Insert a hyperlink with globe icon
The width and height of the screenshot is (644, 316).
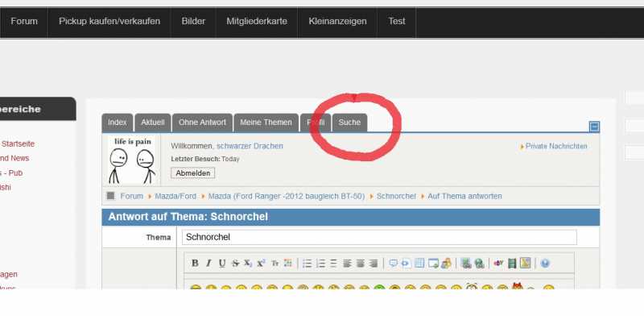click(x=479, y=263)
